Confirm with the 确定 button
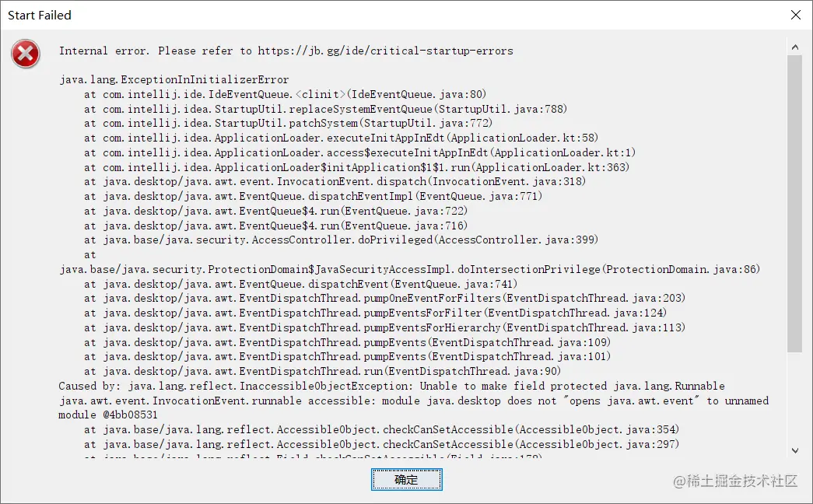 point(406,480)
